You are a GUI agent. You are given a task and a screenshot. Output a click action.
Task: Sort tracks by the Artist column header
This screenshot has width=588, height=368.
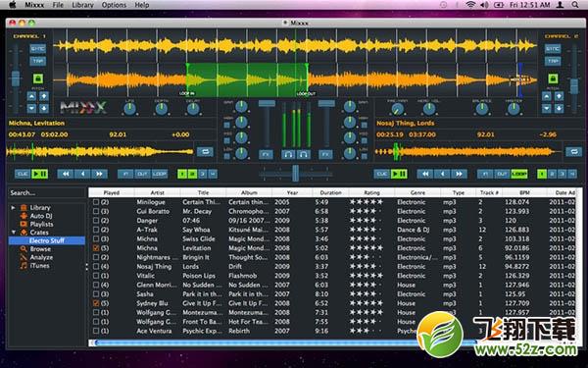tap(157, 192)
